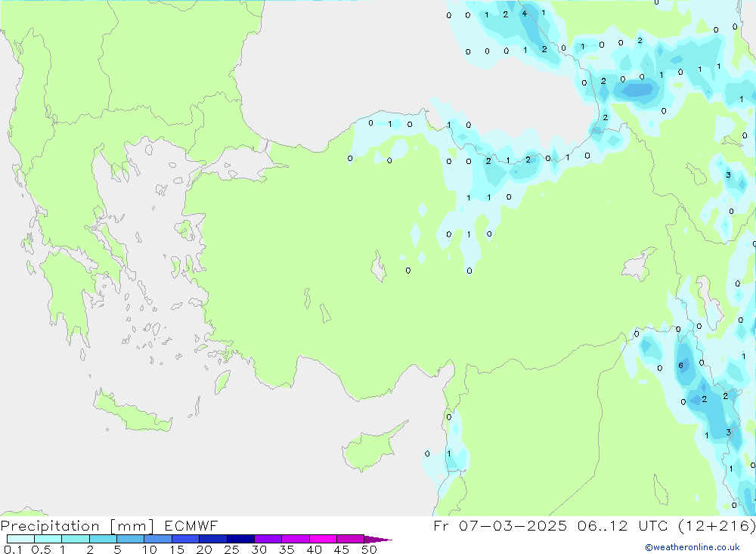Select the 35–40 mm violet legend swatch
The width and height of the screenshot is (756, 554).
click(296, 539)
